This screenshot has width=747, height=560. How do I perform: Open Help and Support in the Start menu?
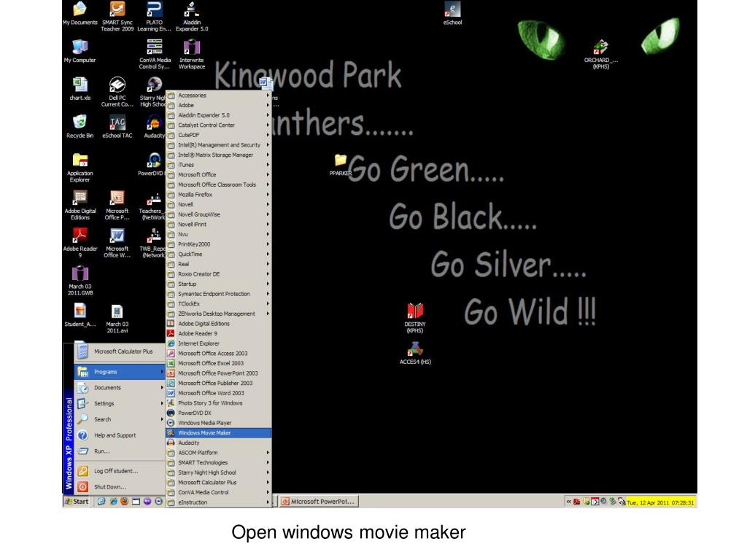pyautogui.click(x=120, y=435)
